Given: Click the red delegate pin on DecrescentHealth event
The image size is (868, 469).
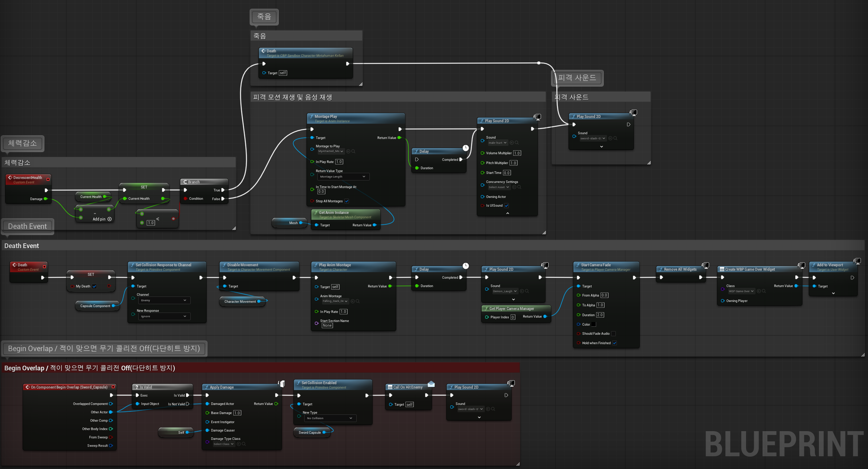Looking at the screenshot, I should (x=48, y=179).
